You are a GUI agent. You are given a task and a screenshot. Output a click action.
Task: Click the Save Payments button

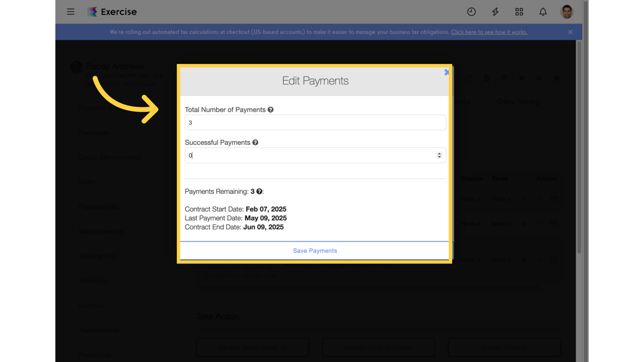coord(314,250)
